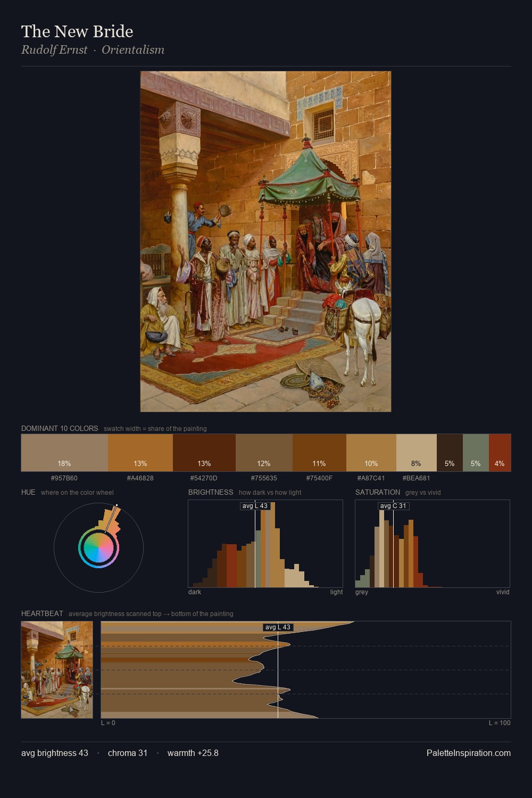532x798 pixels.
Task: Click the L = 100 axis label
Action: (500, 723)
